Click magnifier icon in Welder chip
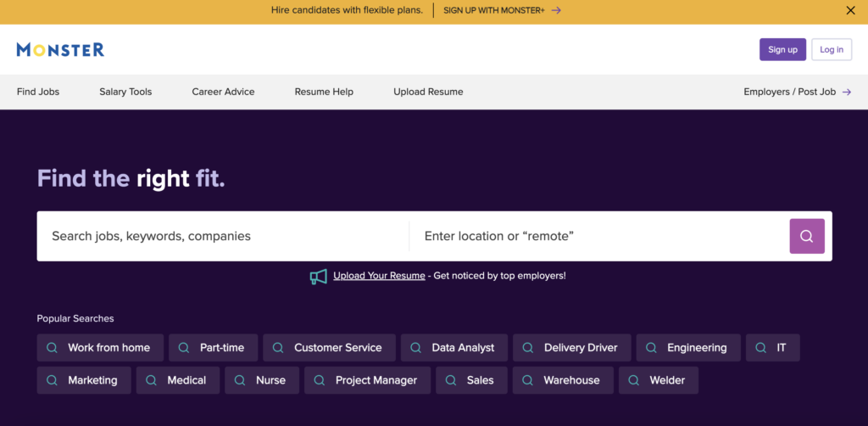 [x=634, y=380]
